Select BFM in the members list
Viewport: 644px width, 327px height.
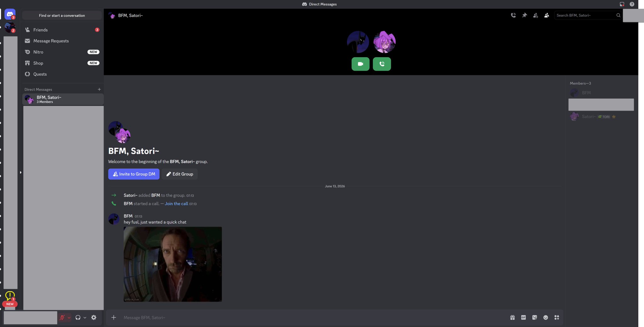click(601, 93)
